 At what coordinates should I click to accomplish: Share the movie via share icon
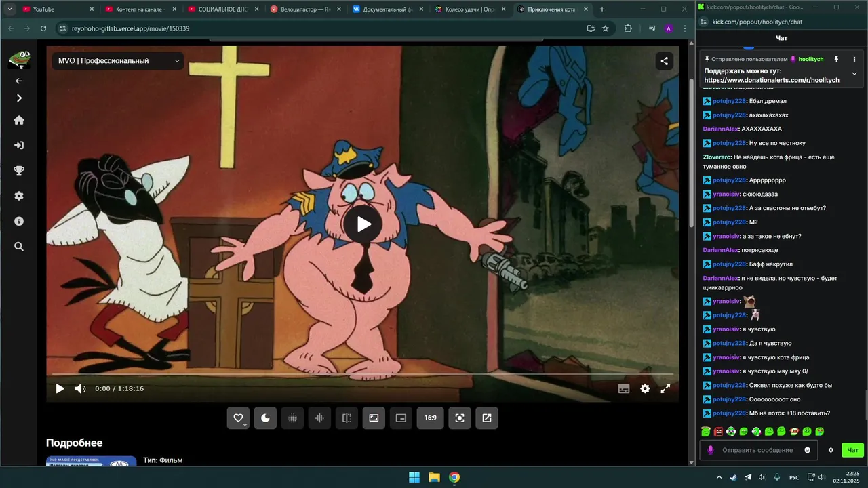[664, 60]
